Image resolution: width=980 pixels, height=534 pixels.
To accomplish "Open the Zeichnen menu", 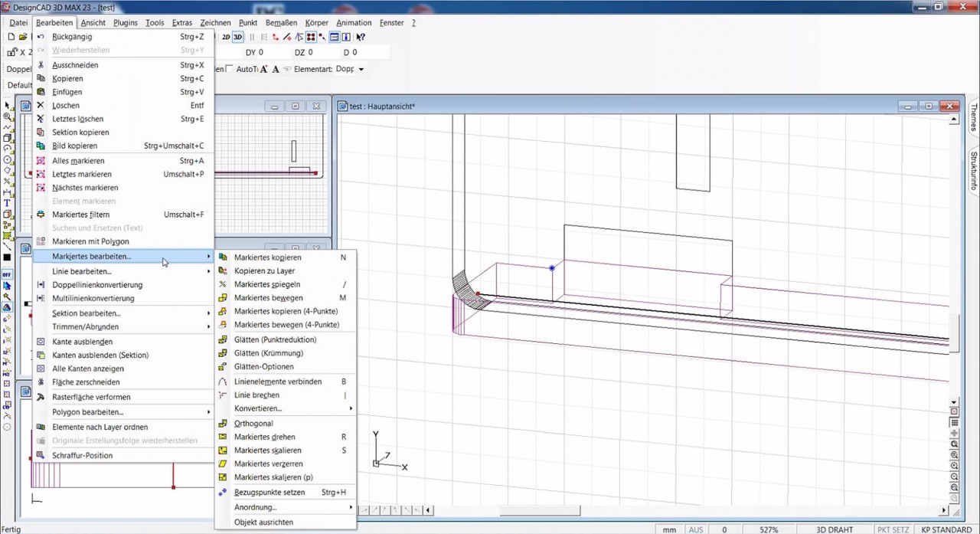I will tap(215, 23).
